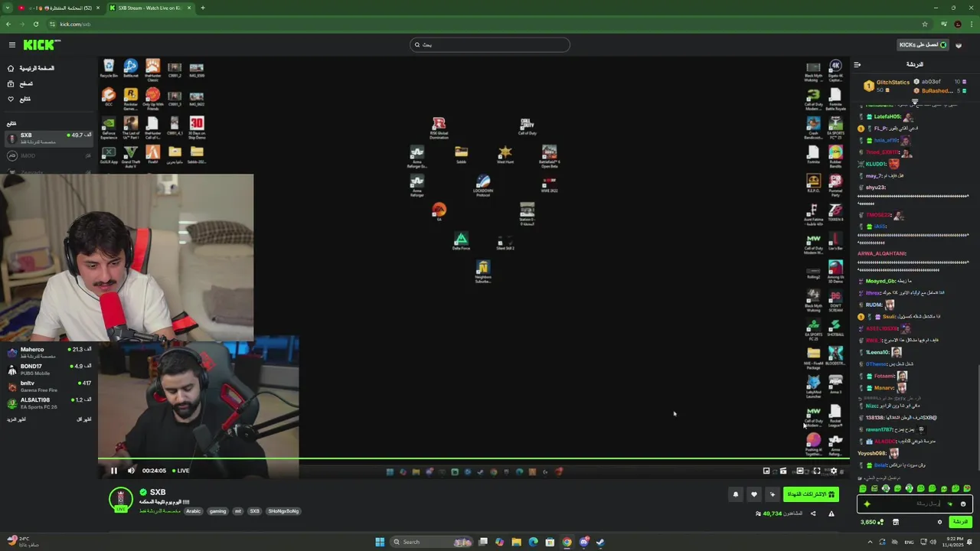Open BOND17 PUBG Mobile channel
The height and width of the screenshot is (551, 980).
[49, 369]
